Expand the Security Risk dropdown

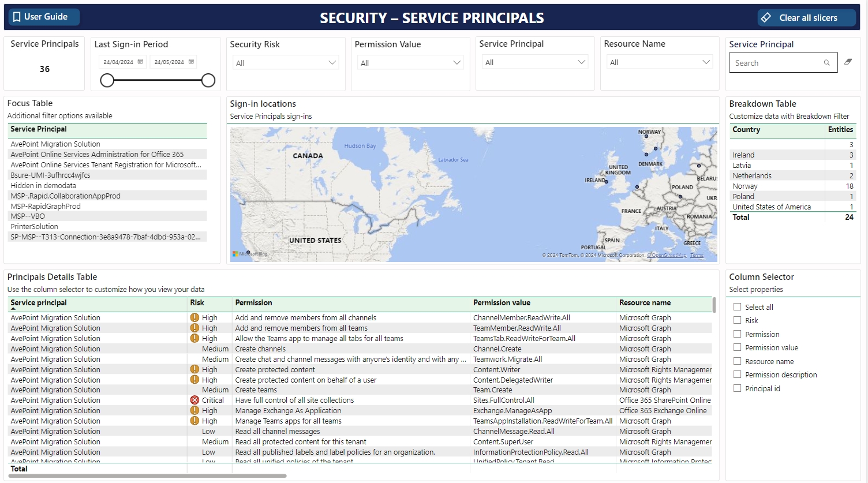pos(332,63)
